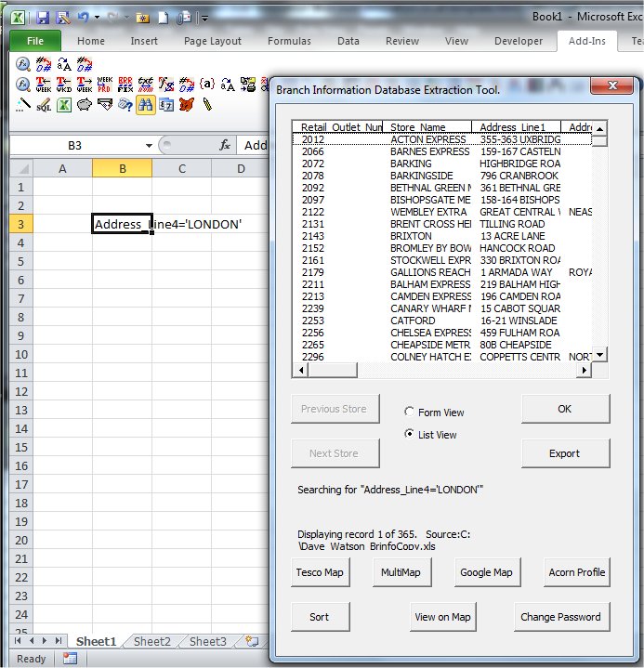Click the Acorn Profile button
This screenshot has height=668, width=644.
[x=577, y=572]
